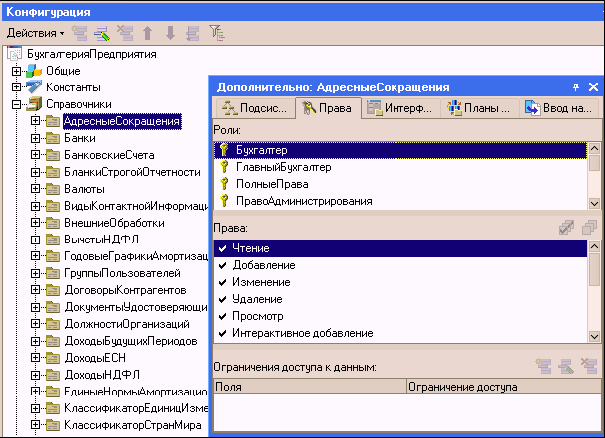Uncheck the Добавление right
The image size is (605, 438).
tap(223, 266)
